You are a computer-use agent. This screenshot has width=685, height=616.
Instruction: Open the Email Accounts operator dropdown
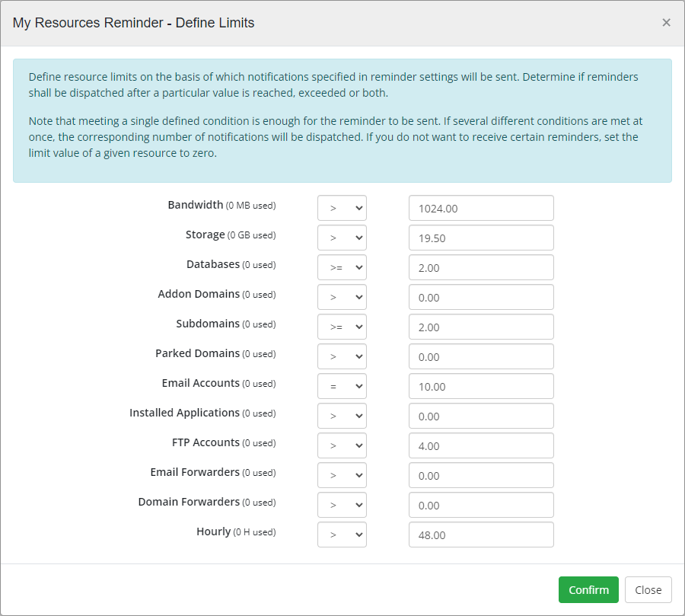342,386
